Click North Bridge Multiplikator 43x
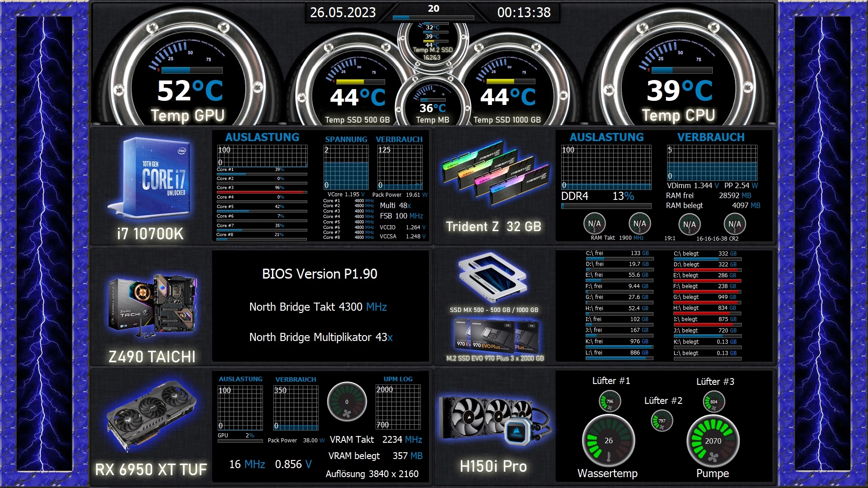868x488 pixels. click(321, 337)
